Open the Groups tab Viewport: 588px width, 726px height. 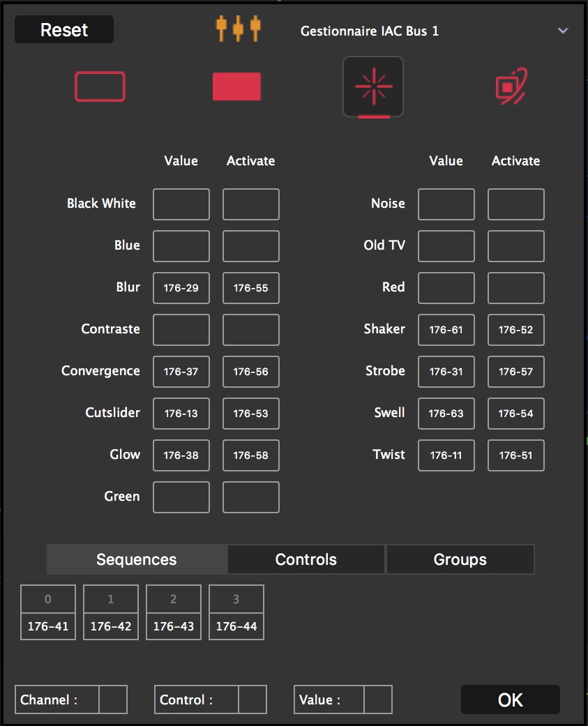[x=460, y=559]
